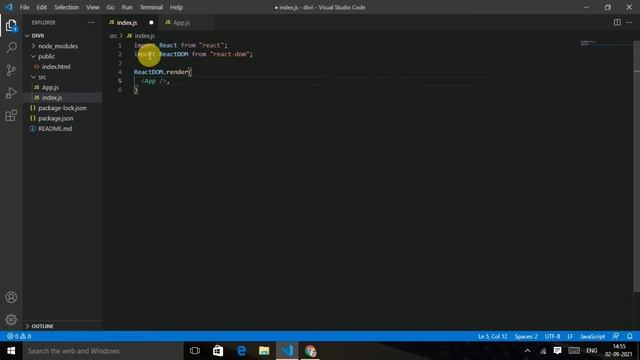Open the Source Control view
Image resolution: width=640 pixels, height=360 pixels.
pos(11,70)
